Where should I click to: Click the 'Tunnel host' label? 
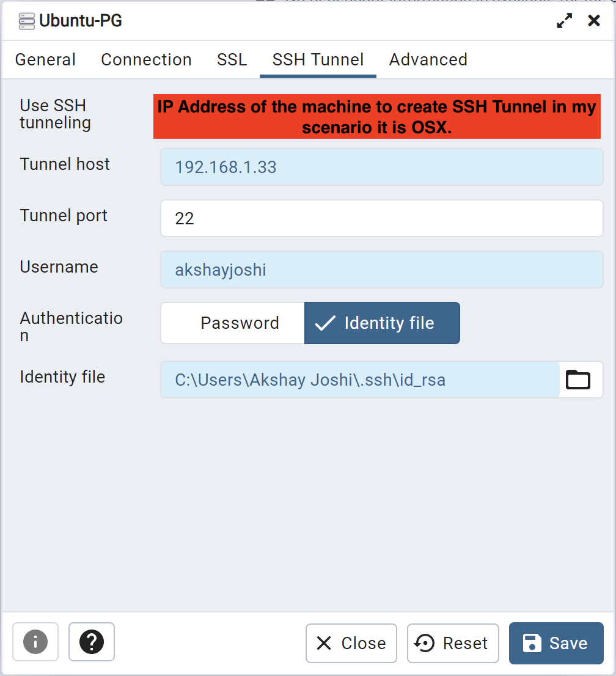[65, 164]
